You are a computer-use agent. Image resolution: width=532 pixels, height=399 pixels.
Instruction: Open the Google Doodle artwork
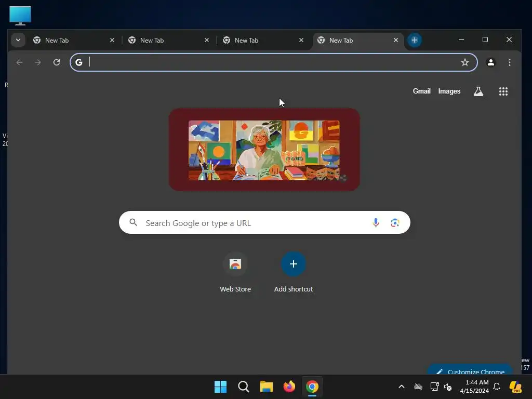[264, 150]
